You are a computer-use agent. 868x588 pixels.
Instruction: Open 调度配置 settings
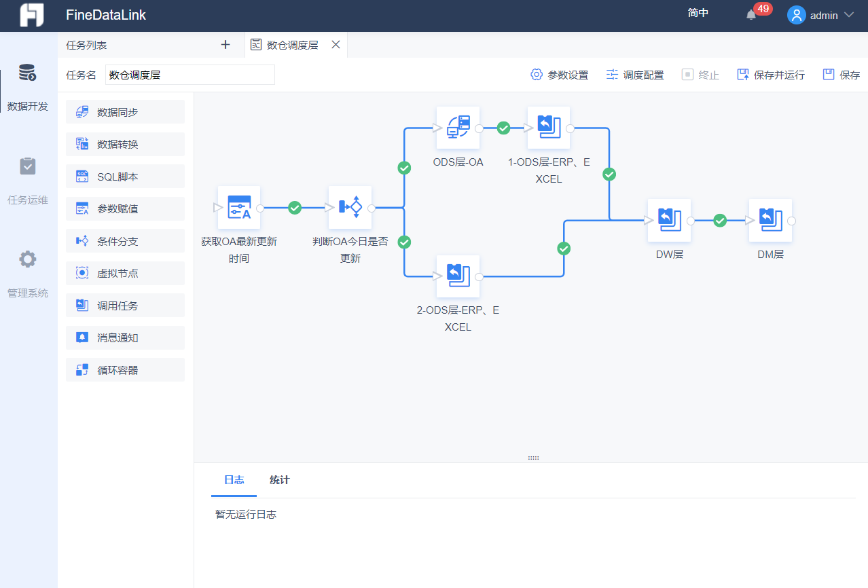[x=635, y=75]
